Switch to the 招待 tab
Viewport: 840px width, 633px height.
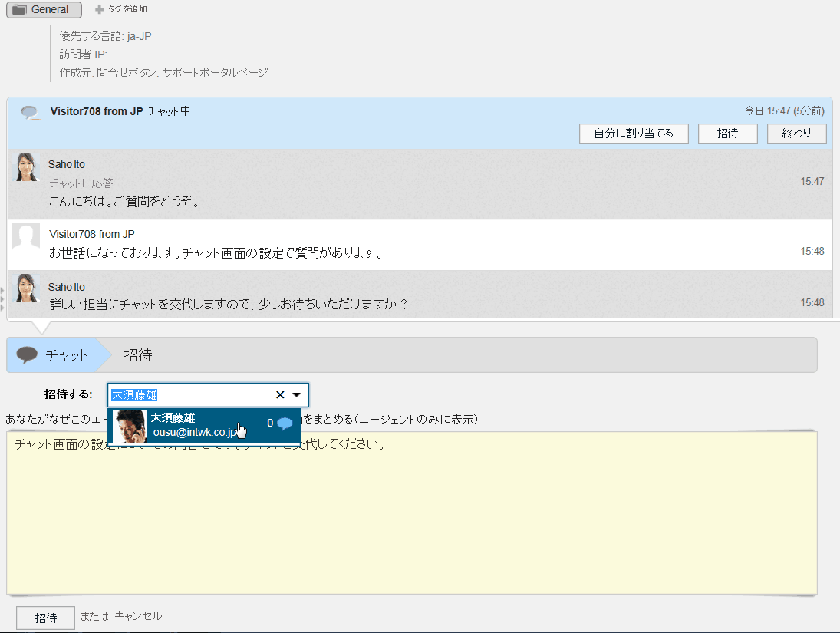[x=138, y=354]
